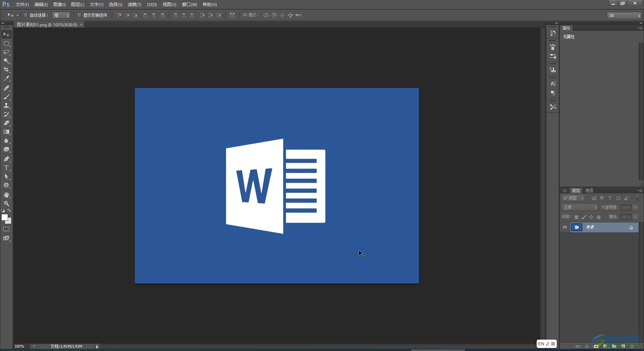Switch to the Channels tab
The image size is (644, 351).
pos(589,191)
